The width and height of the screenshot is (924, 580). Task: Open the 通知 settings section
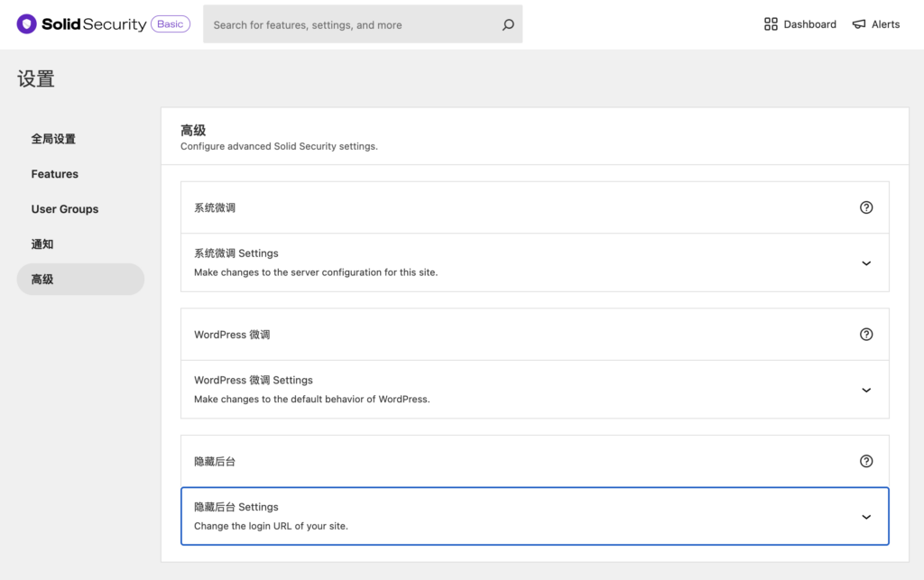pyautogui.click(x=42, y=244)
